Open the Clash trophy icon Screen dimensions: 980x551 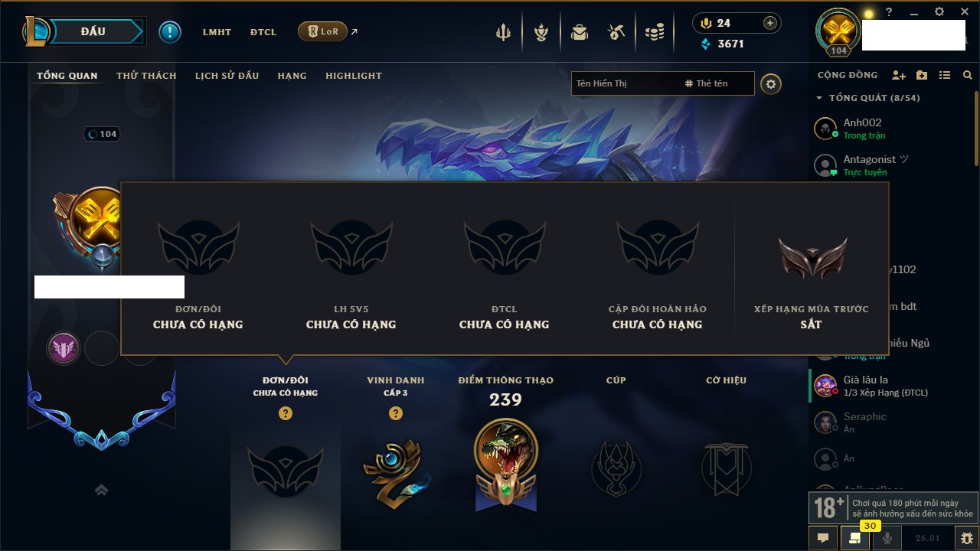pos(503,32)
